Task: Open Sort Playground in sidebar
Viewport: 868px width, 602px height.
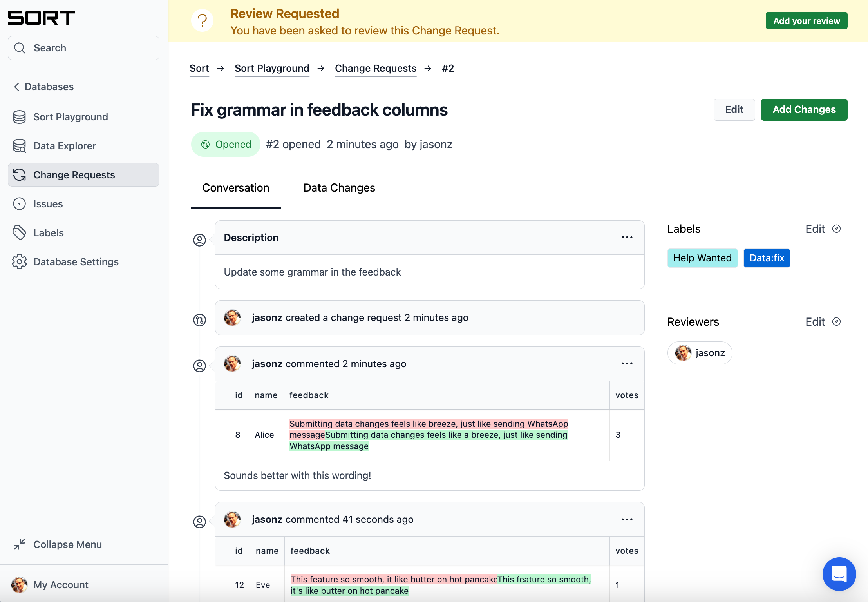Action: (x=83, y=117)
